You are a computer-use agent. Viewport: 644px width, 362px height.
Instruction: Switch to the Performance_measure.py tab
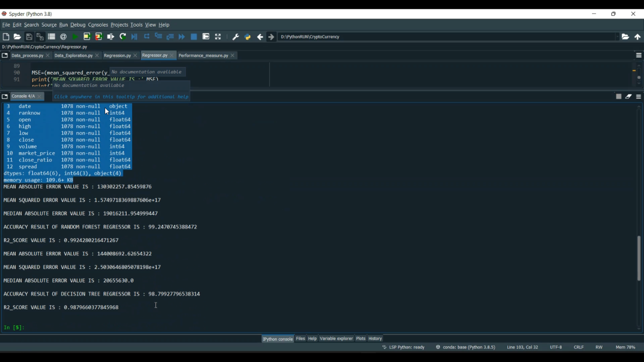click(203, 56)
